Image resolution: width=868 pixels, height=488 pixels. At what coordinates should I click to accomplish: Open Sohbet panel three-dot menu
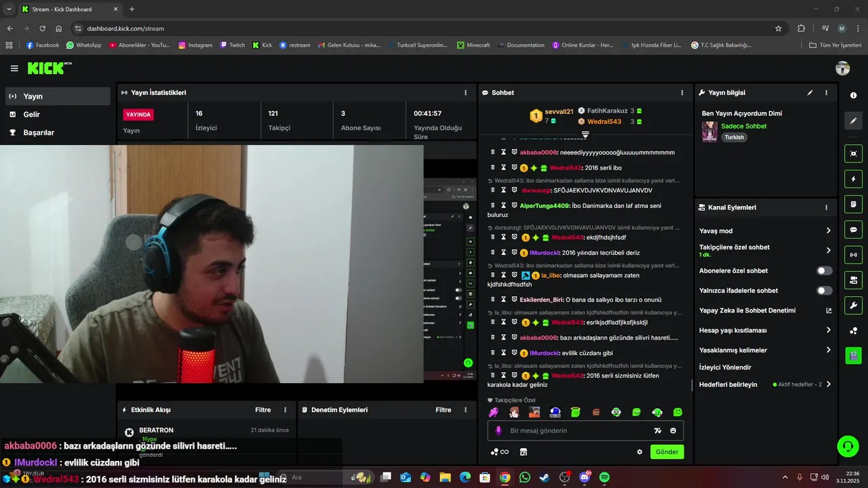click(682, 93)
